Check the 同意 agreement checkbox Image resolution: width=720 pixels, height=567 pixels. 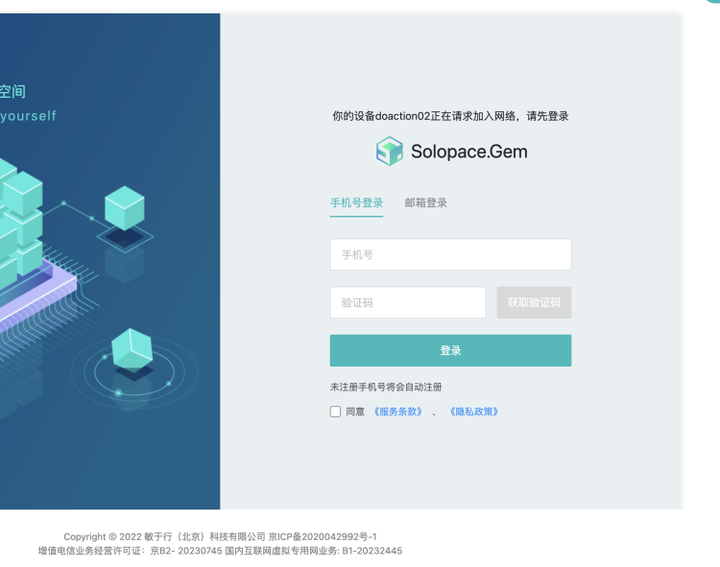coord(335,411)
